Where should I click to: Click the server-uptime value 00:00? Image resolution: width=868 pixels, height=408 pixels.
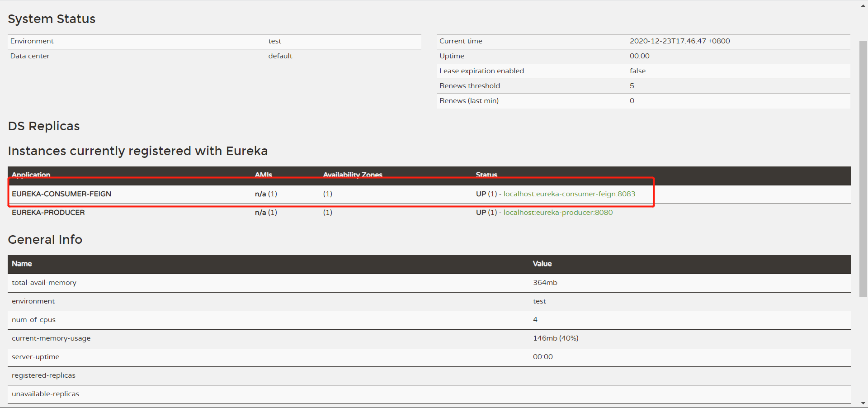click(543, 356)
